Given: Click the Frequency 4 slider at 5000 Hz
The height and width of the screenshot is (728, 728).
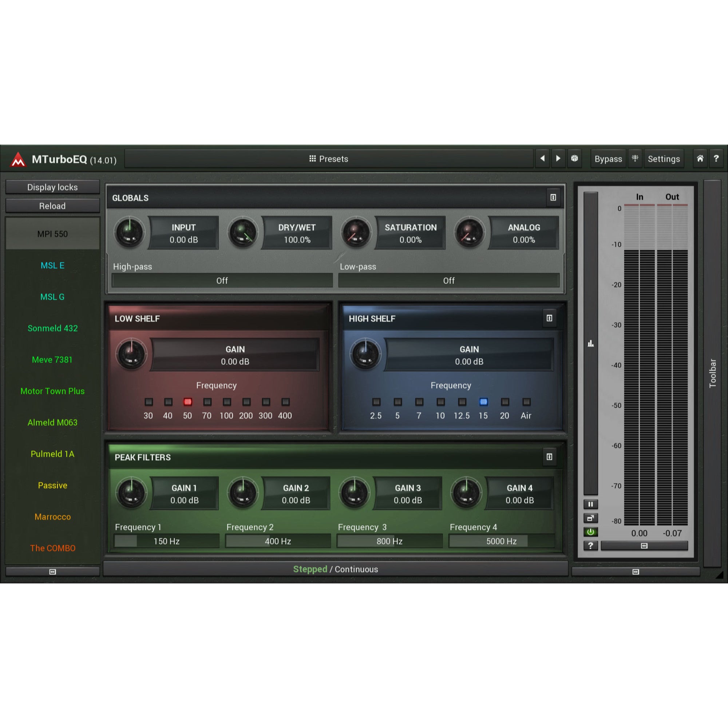Looking at the screenshot, I should coord(502,541).
